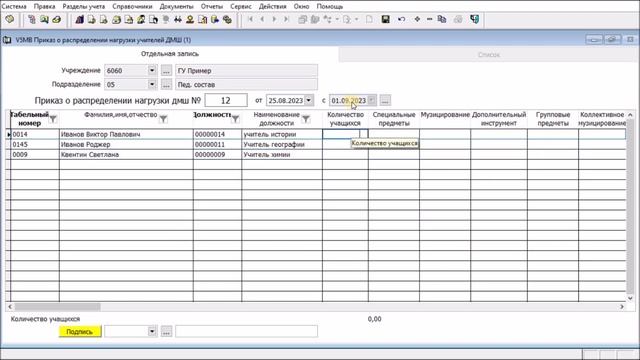
Task: Open the 25.08.2023 date dropdown
Action: point(309,100)
